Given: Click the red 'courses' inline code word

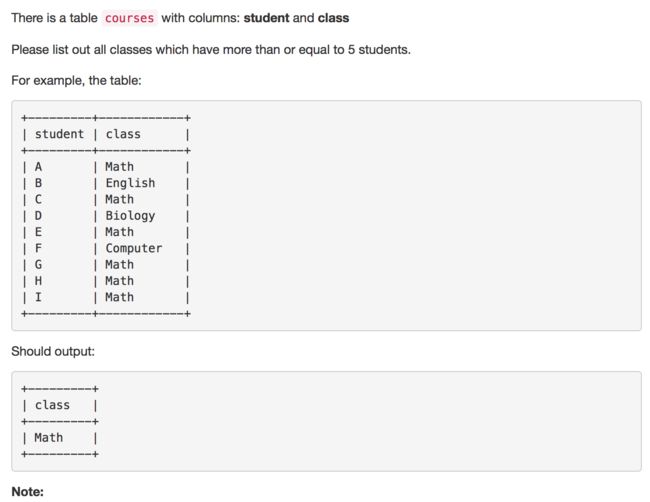Looking at the screenshot, I should (x=129, y=18).
